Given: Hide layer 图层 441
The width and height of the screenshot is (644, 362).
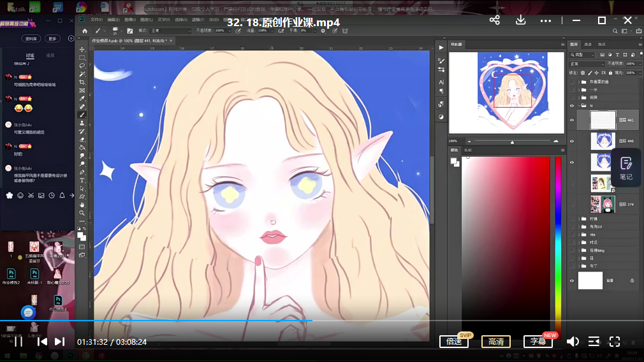Looking at the screenshot, I should click(x=572, y=120).
